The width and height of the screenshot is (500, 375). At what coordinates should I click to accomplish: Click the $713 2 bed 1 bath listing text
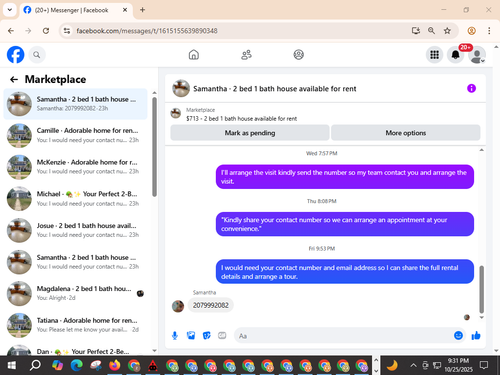click(x=241, y=118)
